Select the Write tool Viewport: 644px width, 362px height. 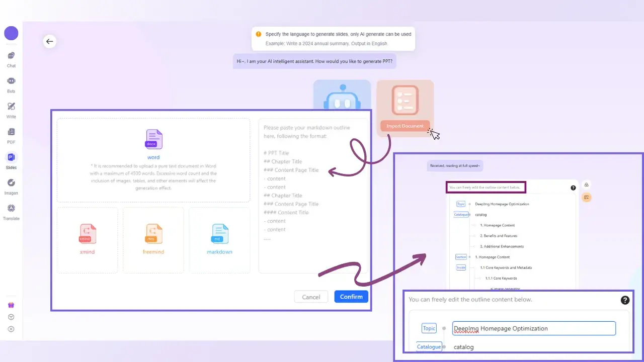click(11, 110)
